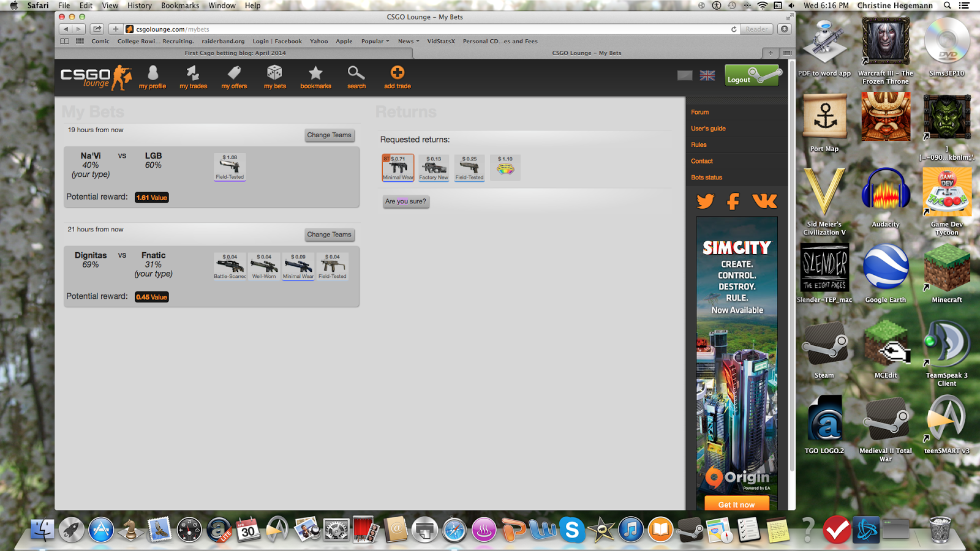Viewport: 980px width, 551px height.
Task: Open Google Earth desktop icon
Action: click(x=886, y=274)
